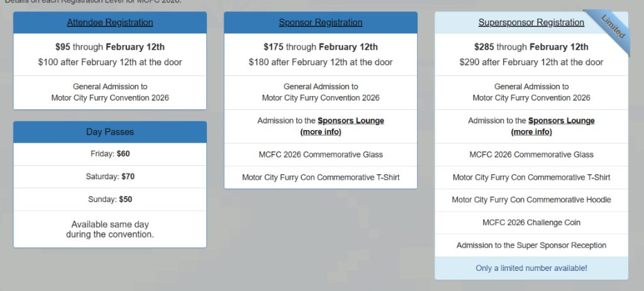Image resolution: width=644 pixels, height=291 pixels.
Task: Open the Sponsor Registration header link
Action: coord(321,23)
